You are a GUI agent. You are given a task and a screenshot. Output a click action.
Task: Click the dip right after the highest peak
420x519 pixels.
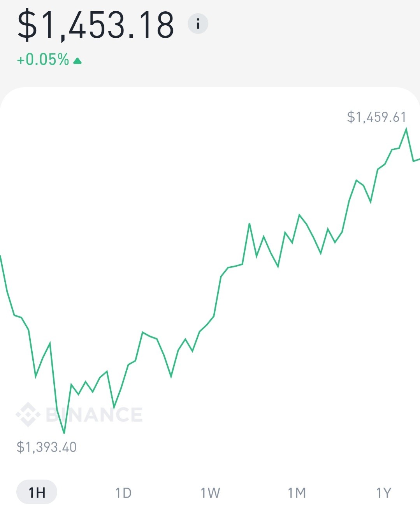pos(413,161)
